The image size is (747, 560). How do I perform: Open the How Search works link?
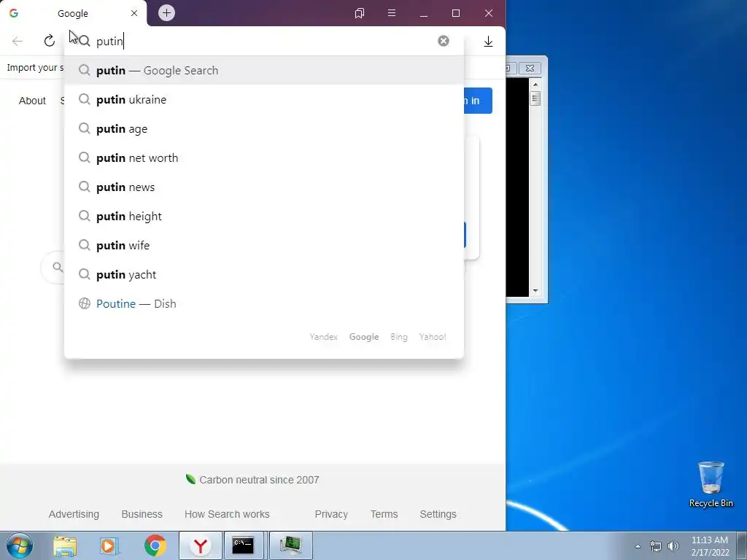point(227,514)
